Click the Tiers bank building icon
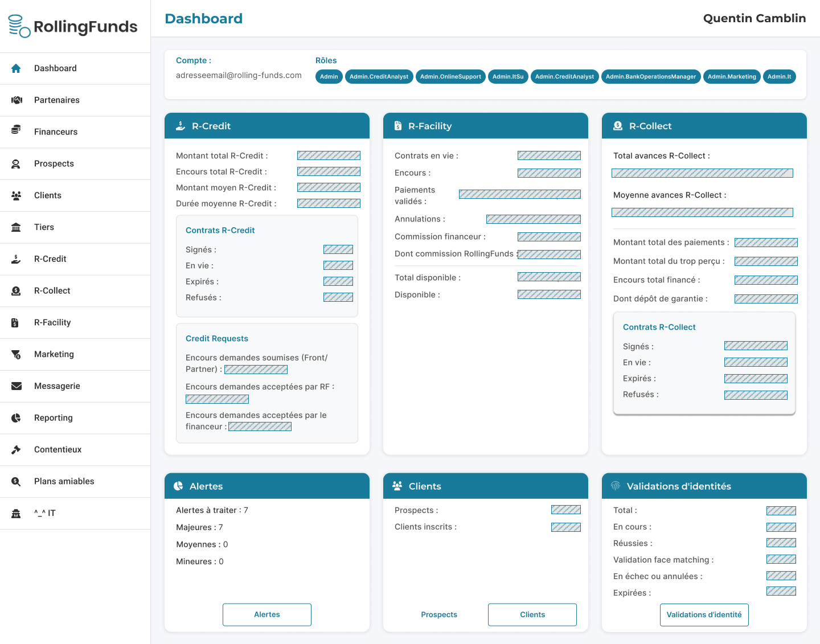Screen dimensions: 820x644 pos(16,227)
